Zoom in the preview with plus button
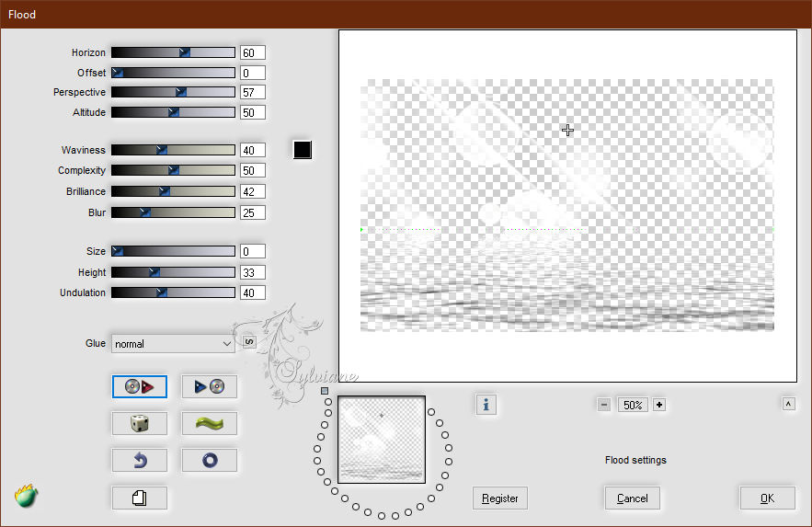The height and width of the screenshot is (527, 812). click(x=659, y=405)
